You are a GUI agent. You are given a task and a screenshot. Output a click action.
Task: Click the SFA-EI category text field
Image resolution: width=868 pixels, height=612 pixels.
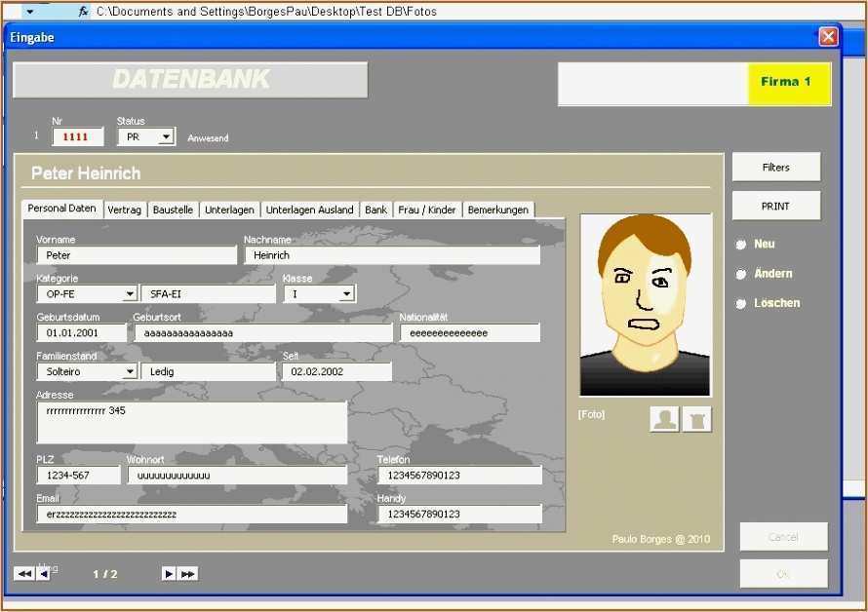(x=208, y=294)
